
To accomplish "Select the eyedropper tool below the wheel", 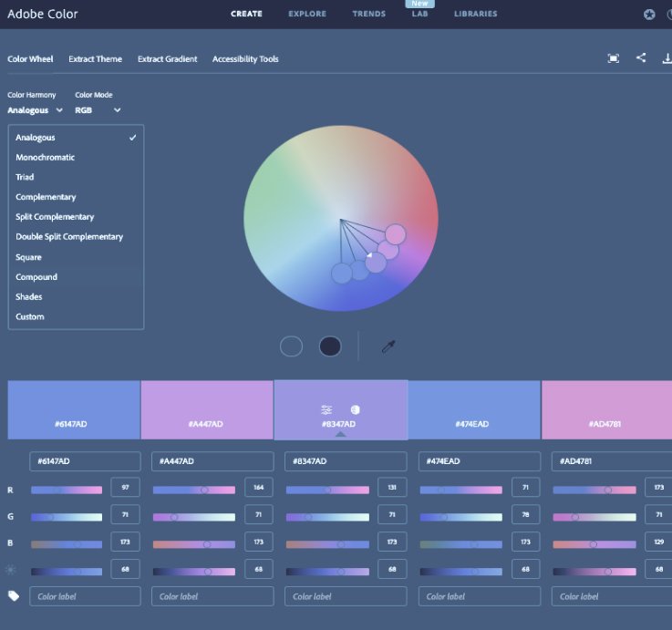I will click(x=388, y=346).
